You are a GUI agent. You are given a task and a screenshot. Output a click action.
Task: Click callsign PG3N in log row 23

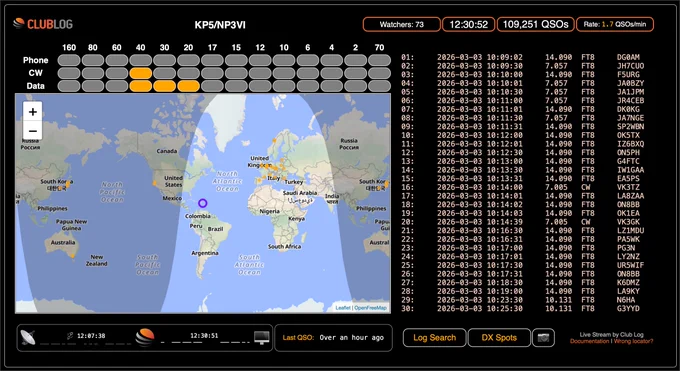point(626,248)
